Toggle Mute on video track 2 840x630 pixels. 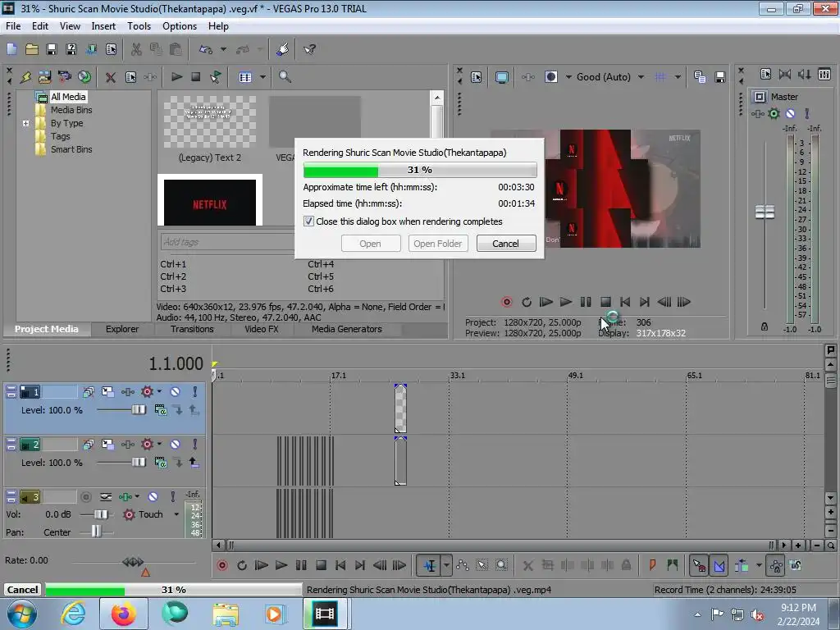pyautogui.click(x=176, y=444)
